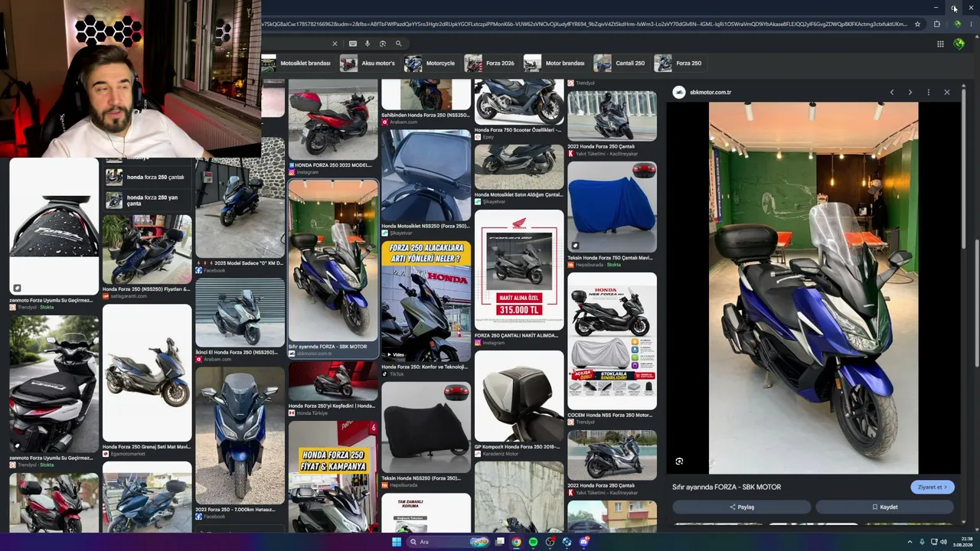Viewport: 980px width, 551px height.
Task: Switch to Google Chrome on the taskbar
Action: 517,542
